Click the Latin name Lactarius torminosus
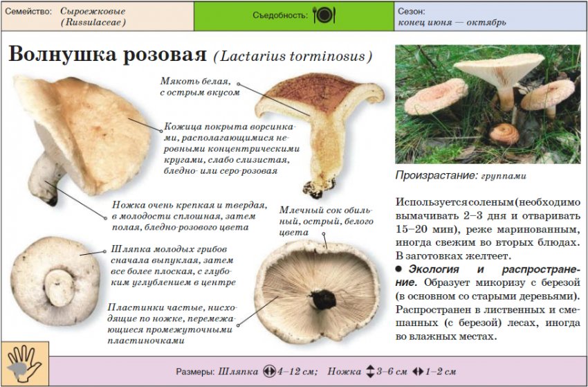 [293, 56]
